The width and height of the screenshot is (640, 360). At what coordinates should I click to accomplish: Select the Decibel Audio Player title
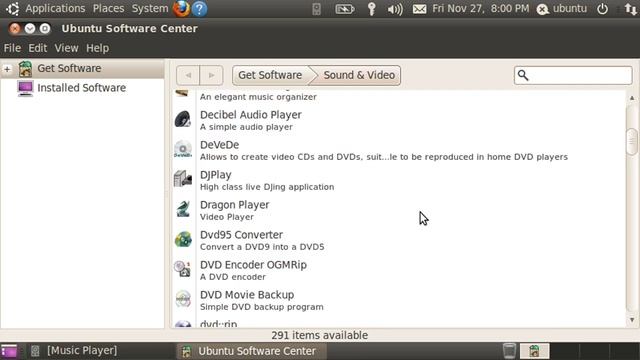pyautogui.click(x=251, y=115)
